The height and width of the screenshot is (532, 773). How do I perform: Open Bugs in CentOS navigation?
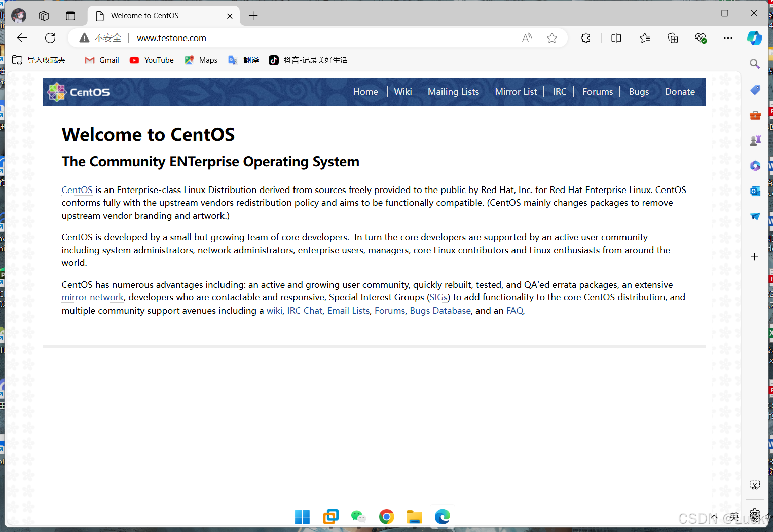click(639, 92)
